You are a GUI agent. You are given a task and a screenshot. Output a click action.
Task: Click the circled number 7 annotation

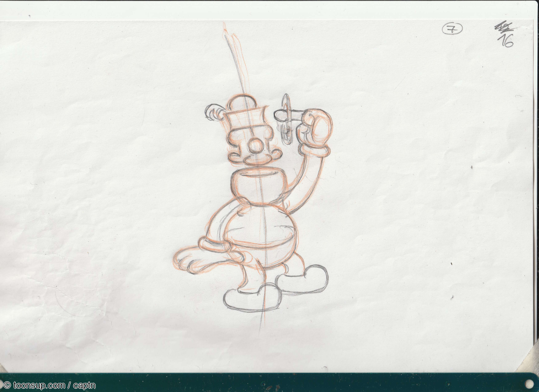[452, 29]
